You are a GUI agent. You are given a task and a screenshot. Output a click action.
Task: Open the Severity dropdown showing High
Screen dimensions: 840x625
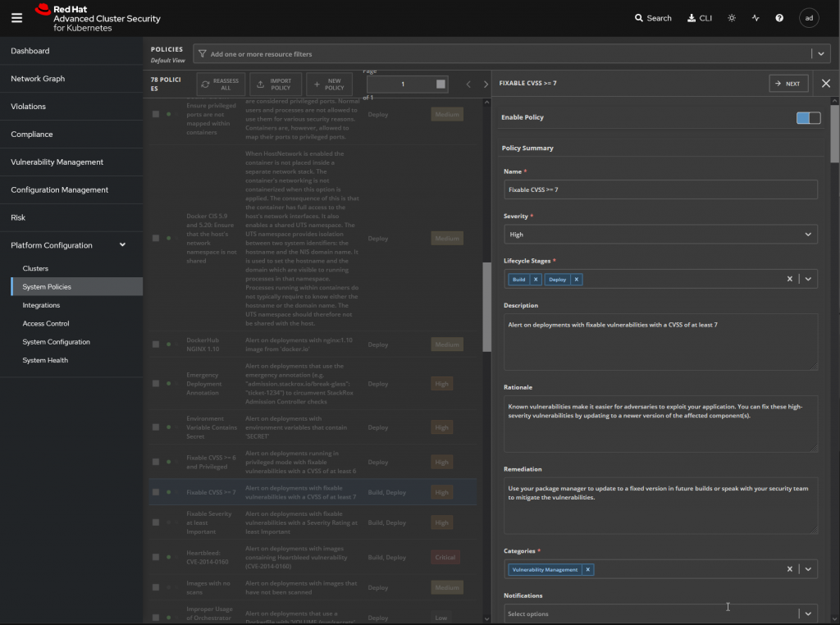tap(660, 235)
